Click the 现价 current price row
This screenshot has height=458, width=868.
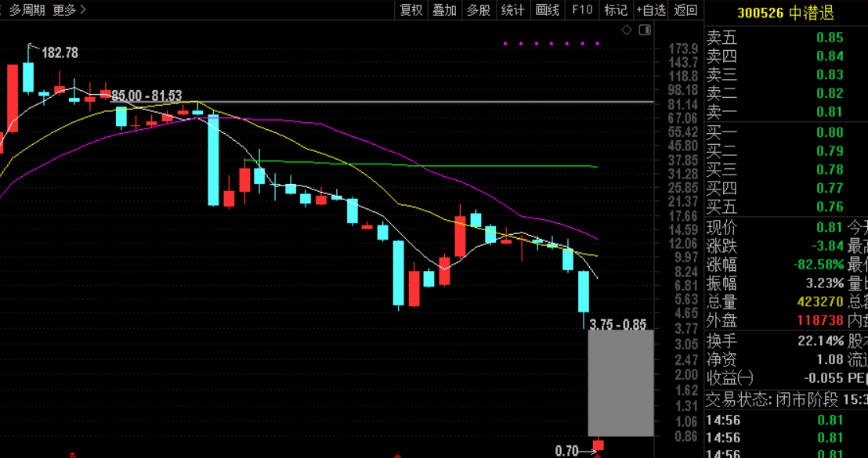pos(775,227)
